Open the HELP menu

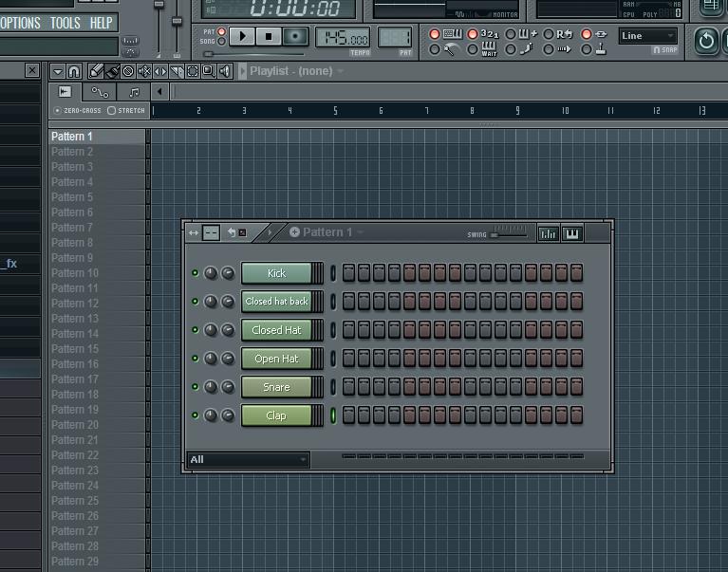[x=101, y=23]
